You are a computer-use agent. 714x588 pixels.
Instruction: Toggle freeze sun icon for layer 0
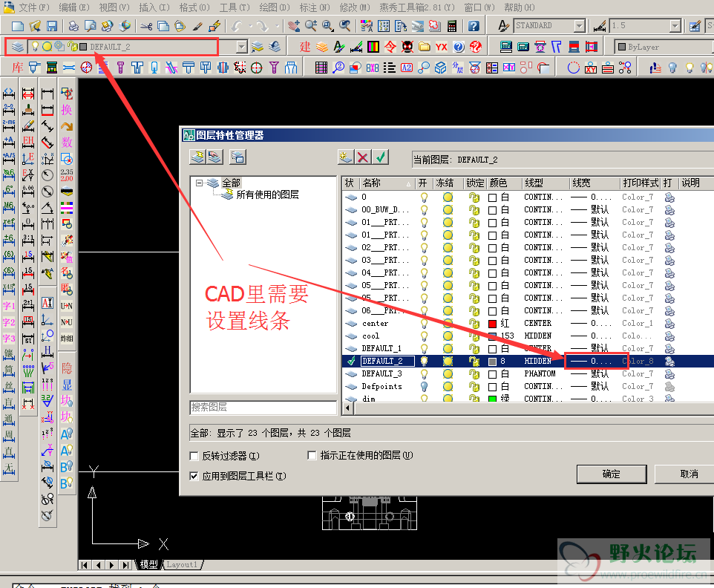(448, 197)
